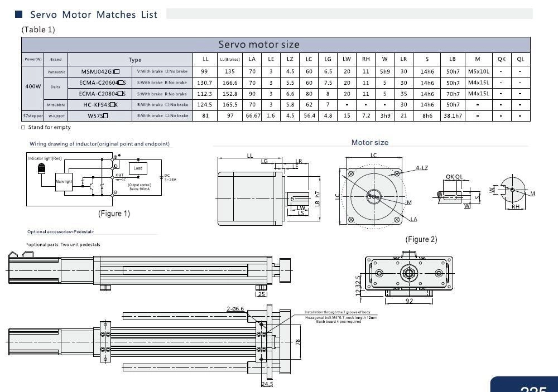Screen dimensions: 558x392
Task: Click the '400W' power cell
Action: [x=32, y=86]
